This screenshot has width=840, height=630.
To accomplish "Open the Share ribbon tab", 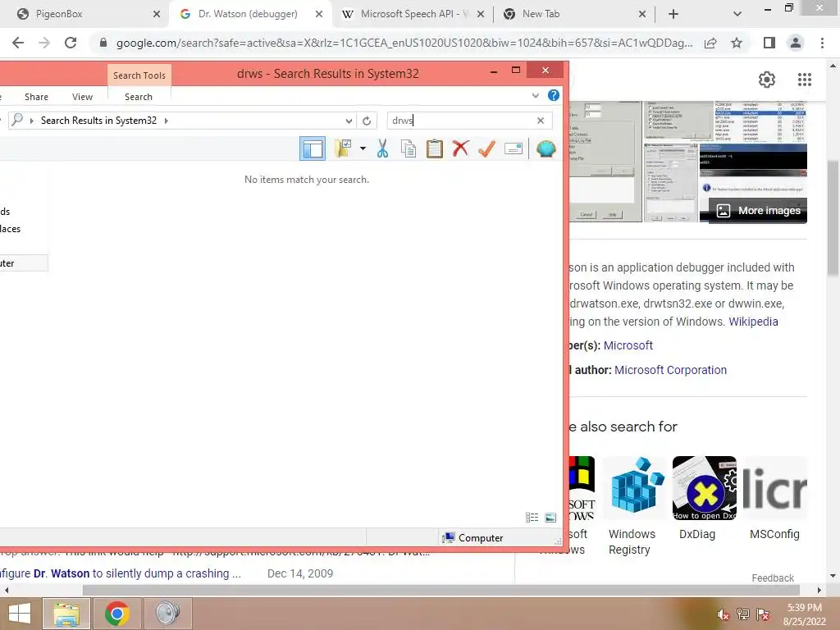I will (36, 97).
